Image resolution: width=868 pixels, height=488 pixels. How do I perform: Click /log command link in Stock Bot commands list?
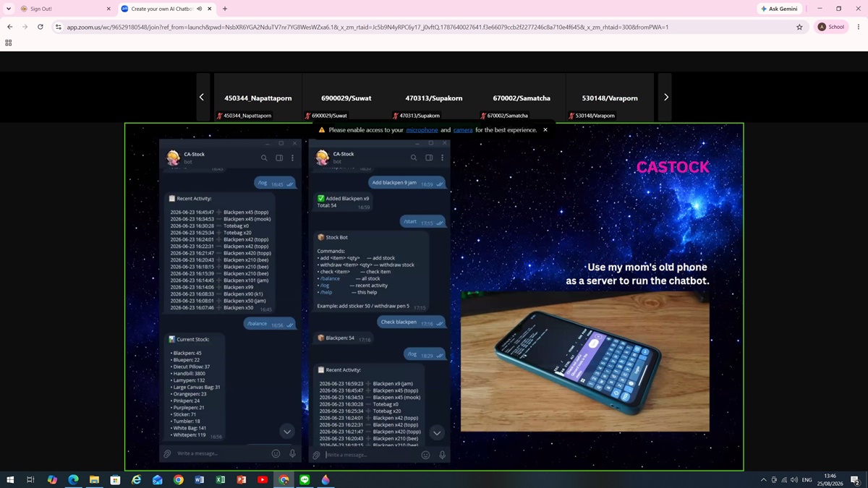[325, 286]
